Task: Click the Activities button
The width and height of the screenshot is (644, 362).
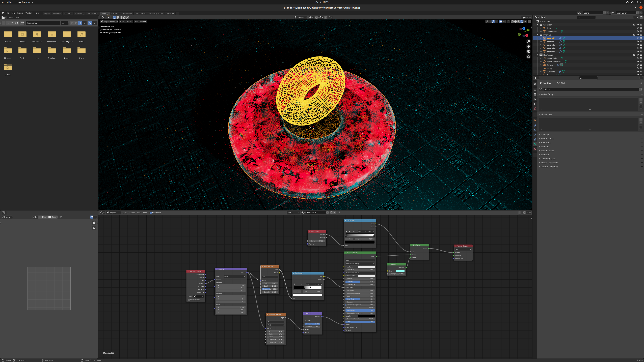Action: pyautogui.click(x=7, y=2)
